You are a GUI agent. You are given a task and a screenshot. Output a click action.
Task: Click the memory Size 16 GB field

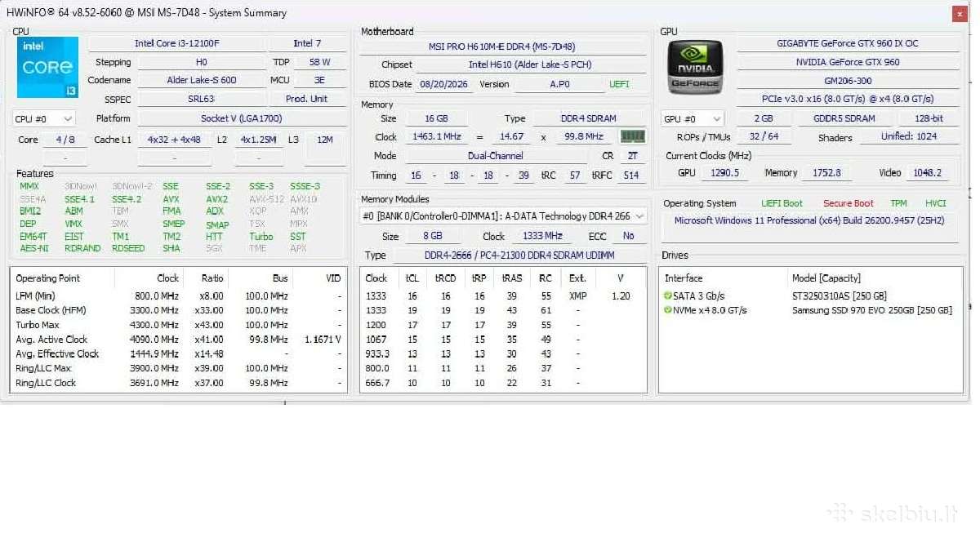click(x=436, y=118)
